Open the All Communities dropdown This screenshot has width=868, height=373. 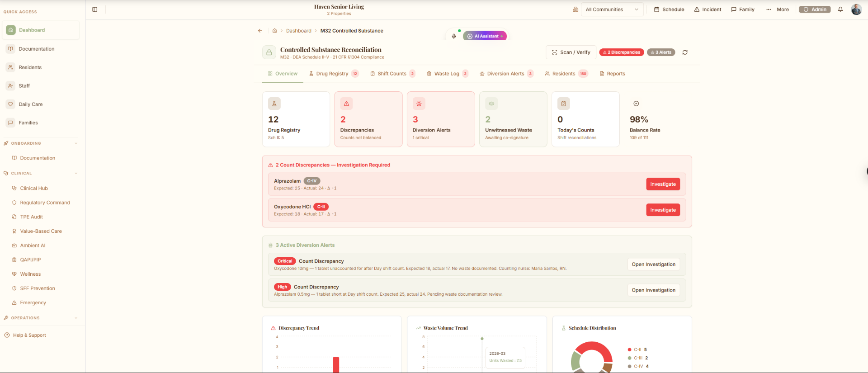pos(612,9)
